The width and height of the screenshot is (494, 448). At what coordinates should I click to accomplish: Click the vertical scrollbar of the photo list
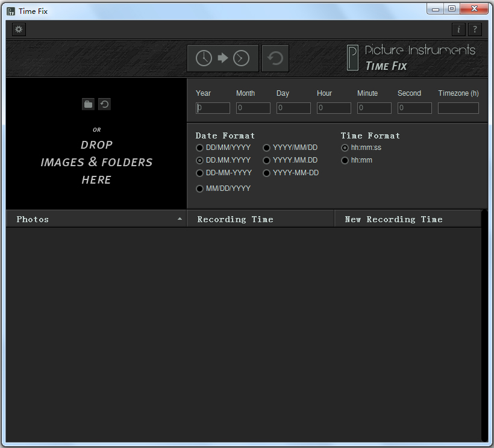tap(484, 326)
